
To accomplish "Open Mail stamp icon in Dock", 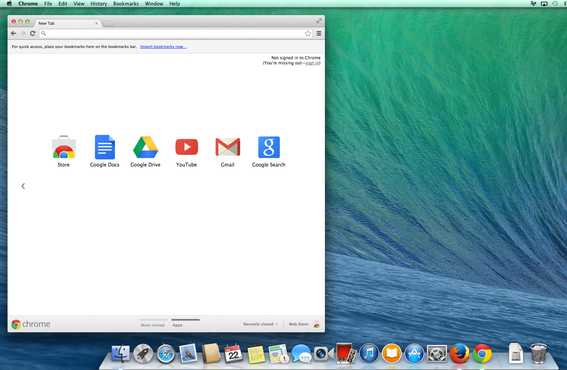I will pos(188,353).
